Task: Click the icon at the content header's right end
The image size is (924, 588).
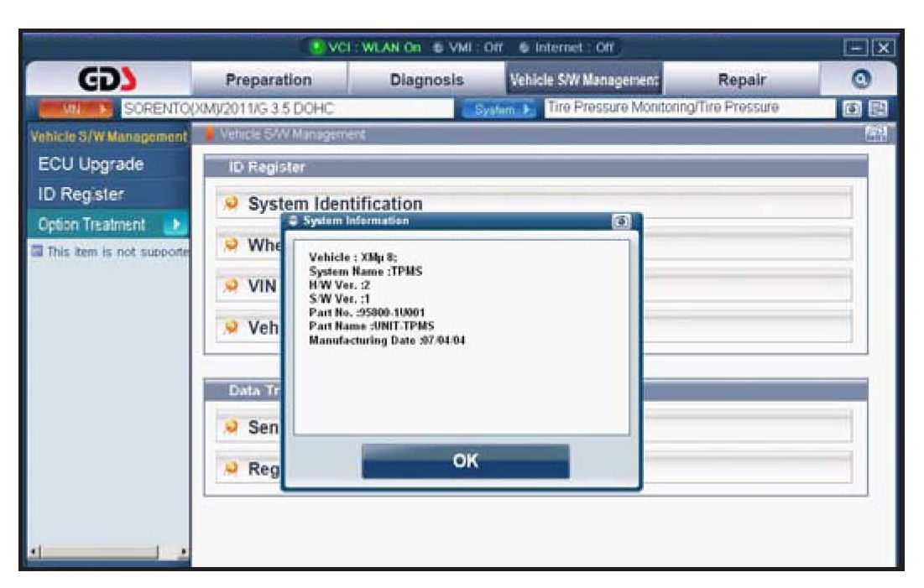Action: pos(872,134)
